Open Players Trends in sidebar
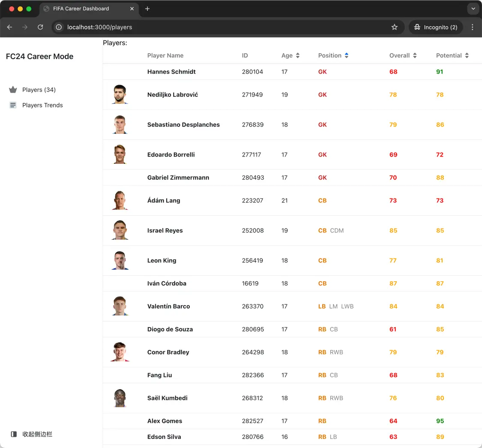 click(x=42, y=105)
